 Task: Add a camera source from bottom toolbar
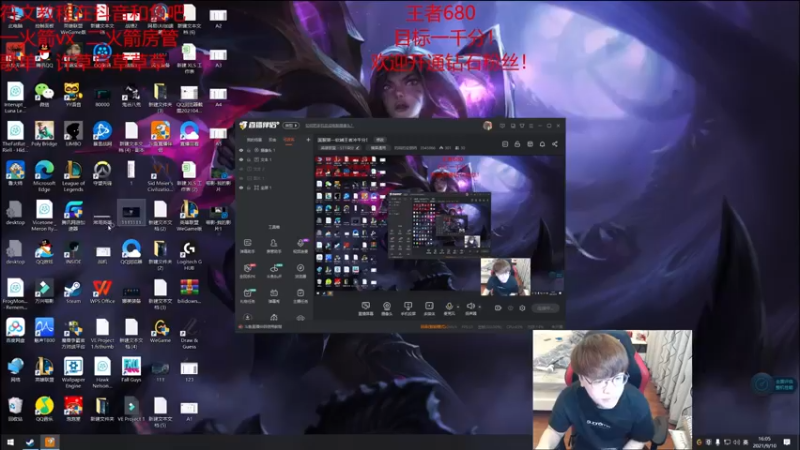click(x=387, y=308)
